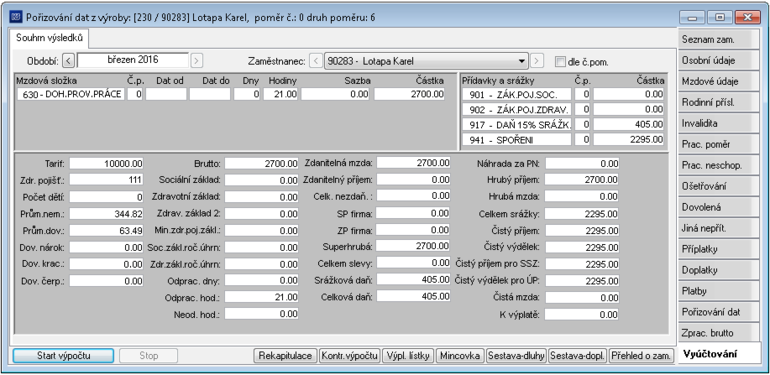Screen dimensions: 770x375
Task: Click the Hodiny cell showing 21.00
Action: 280,95
